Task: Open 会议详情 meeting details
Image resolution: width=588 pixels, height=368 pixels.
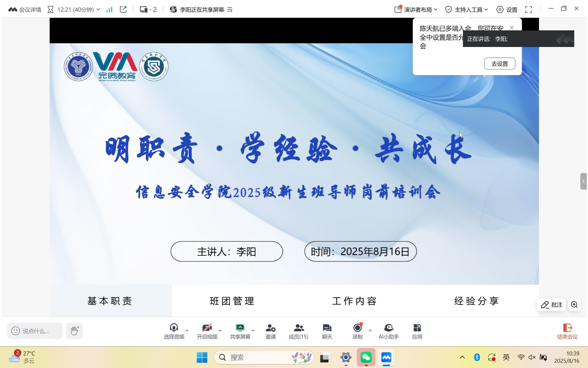Action: tap(25, 10)
